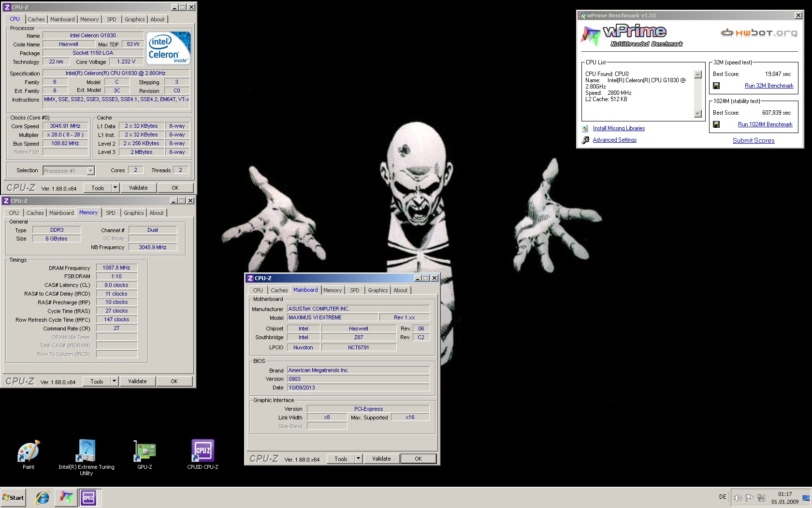Click the CPU List scrollbar up arrow
This screenshot has width=812, height=508.
point(697,75)
